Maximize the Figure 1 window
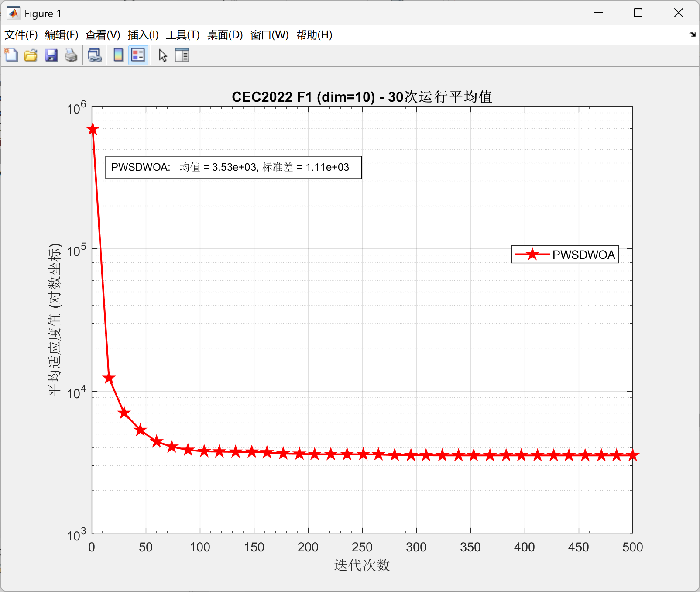The width and height of the screenshot is (700, 592). click(x=638, y=13)
